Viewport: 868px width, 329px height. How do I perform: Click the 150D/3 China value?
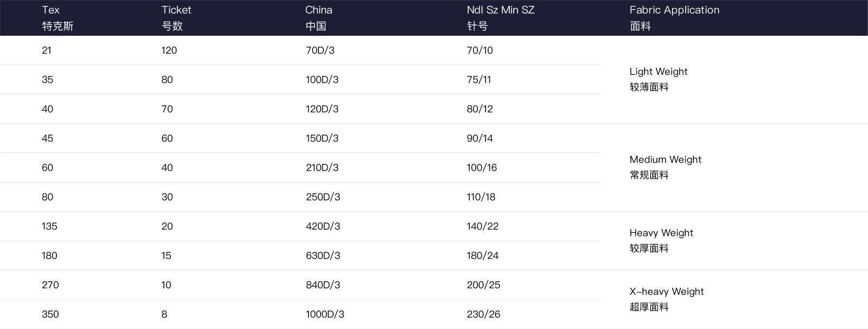(x=322, y=138)
